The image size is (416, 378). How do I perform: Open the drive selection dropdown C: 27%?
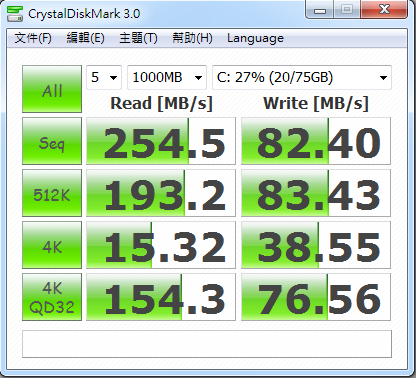[302, 77]
